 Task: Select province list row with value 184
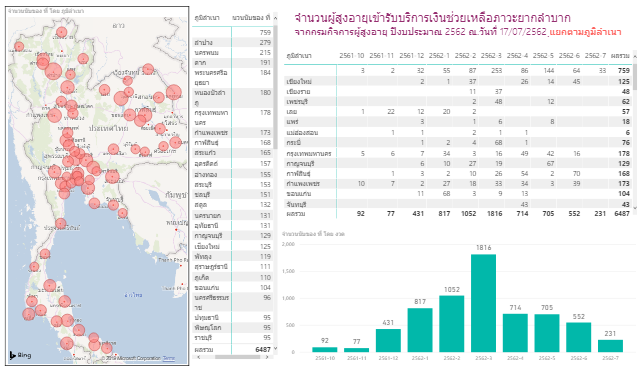tap(232, 77)
